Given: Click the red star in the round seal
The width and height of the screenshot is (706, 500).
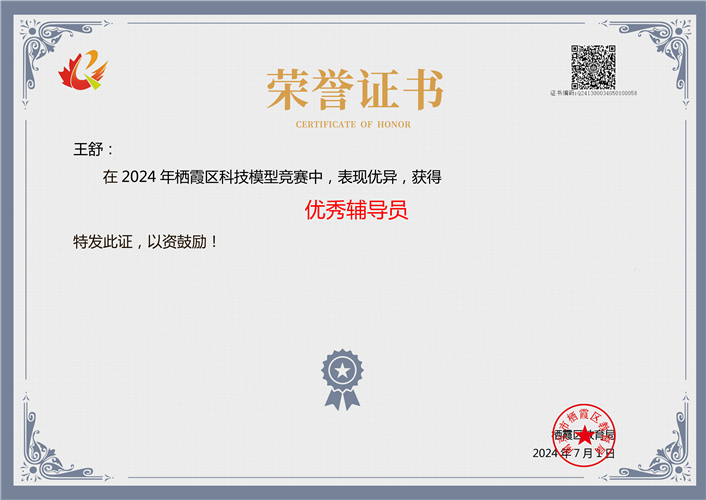Looking at the screenshot, I should (x=584, y=436).
